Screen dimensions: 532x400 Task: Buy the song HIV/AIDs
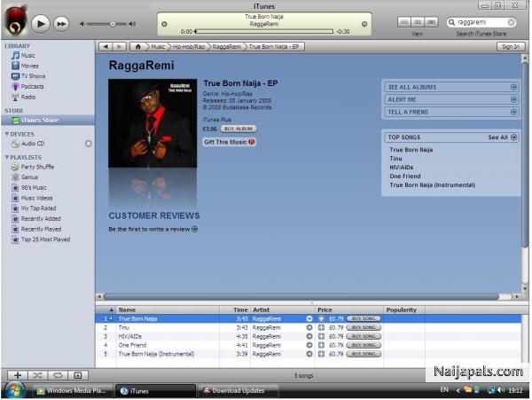point(364,336)
